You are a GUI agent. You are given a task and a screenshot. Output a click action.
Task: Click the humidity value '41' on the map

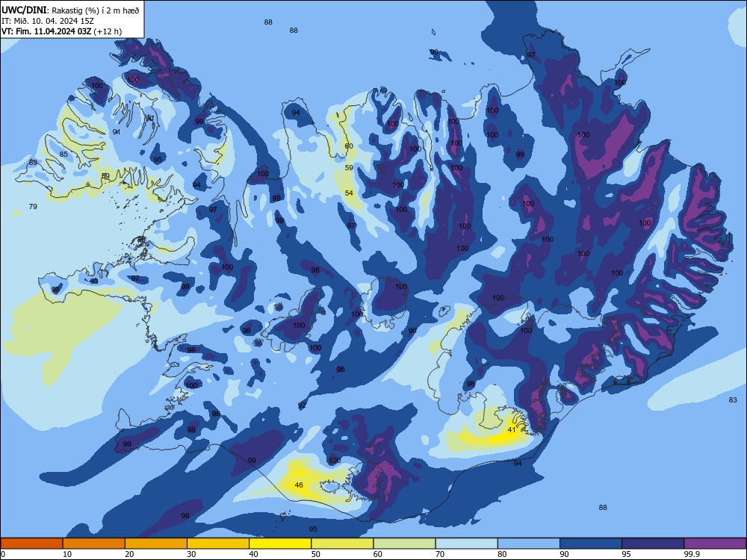[512, 429]
